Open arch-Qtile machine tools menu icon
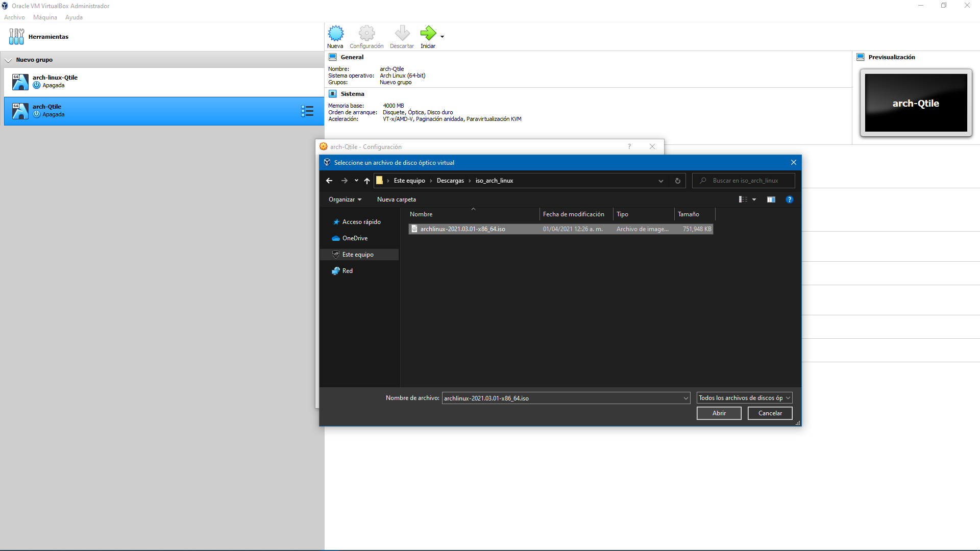The width and height of the screenshot is (980, 551). point(307,111)
